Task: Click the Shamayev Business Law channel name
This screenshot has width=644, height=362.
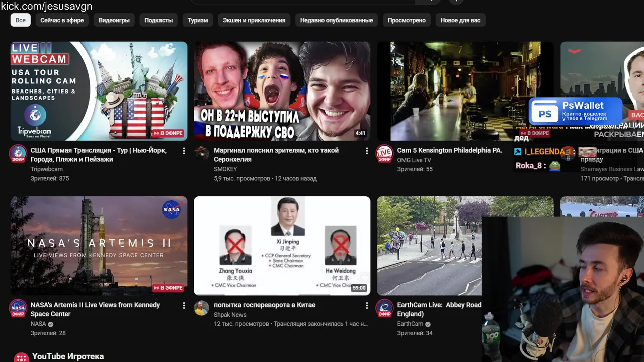Action: pyautogui.click(x=612, y=169)
